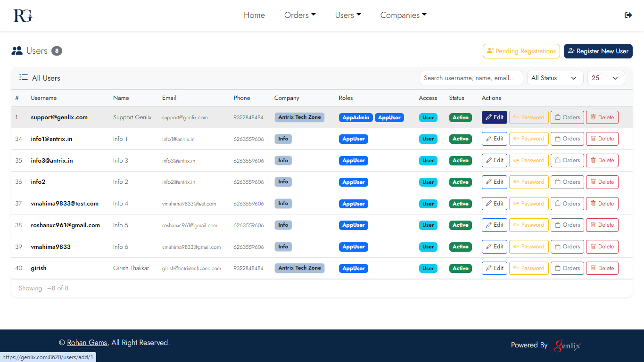Open Pending Registrations
644x362 pixels.
click(x=521, y=51)
